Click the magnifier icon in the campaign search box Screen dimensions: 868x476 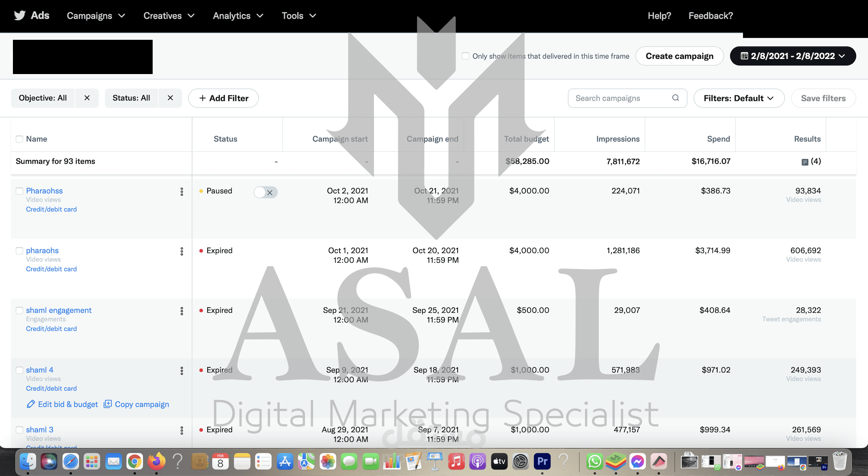click(x=676, y=98)
